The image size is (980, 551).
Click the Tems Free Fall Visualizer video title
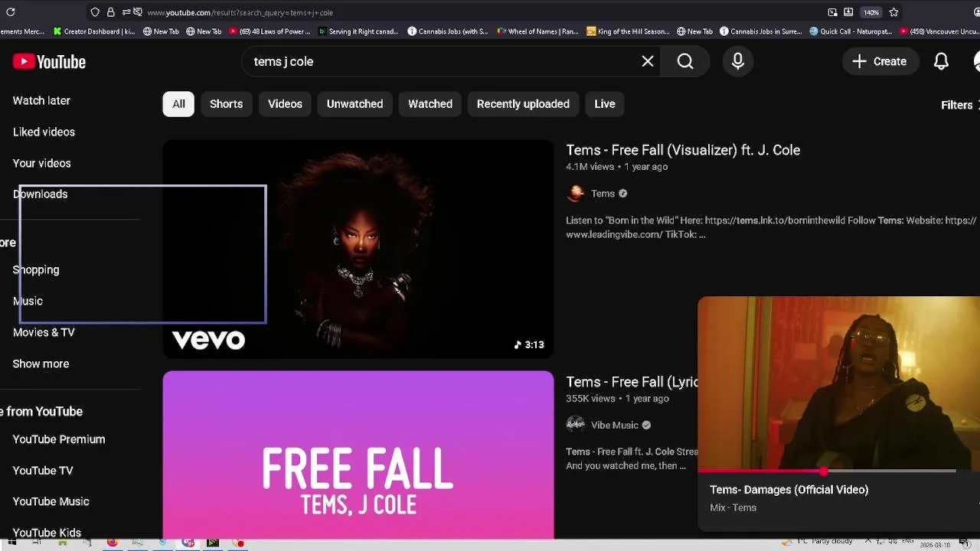[683, 150]
